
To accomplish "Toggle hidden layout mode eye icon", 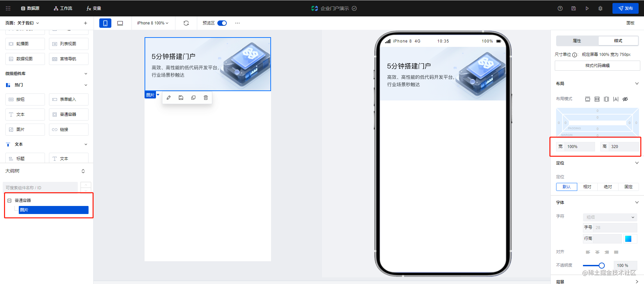I will point(625,99).
